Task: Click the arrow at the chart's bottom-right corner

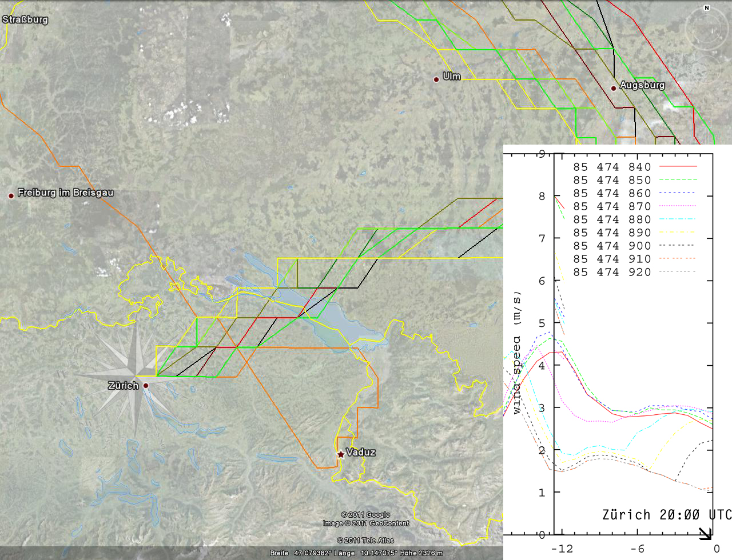Action: click(x=705, y=534)
